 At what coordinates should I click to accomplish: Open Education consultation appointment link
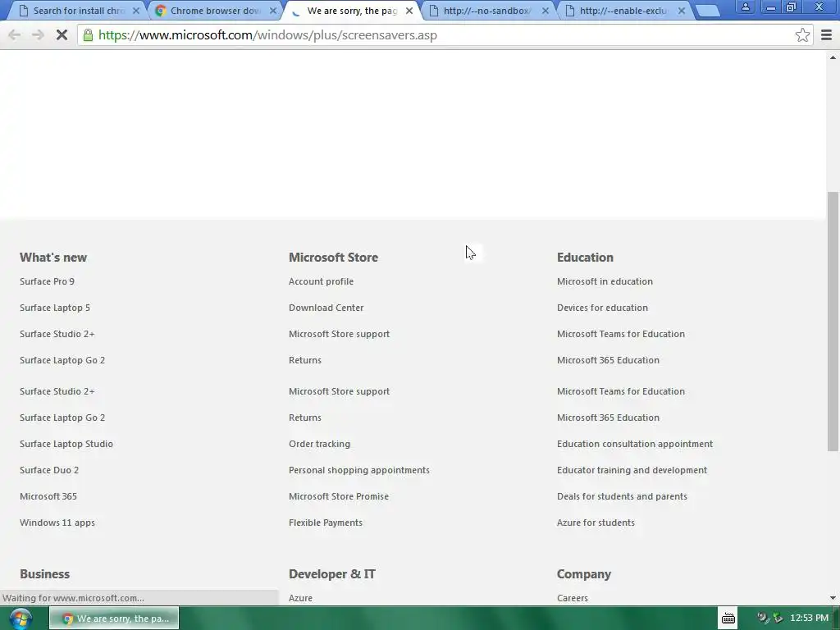pyautogui.click(x=635, y=444)
